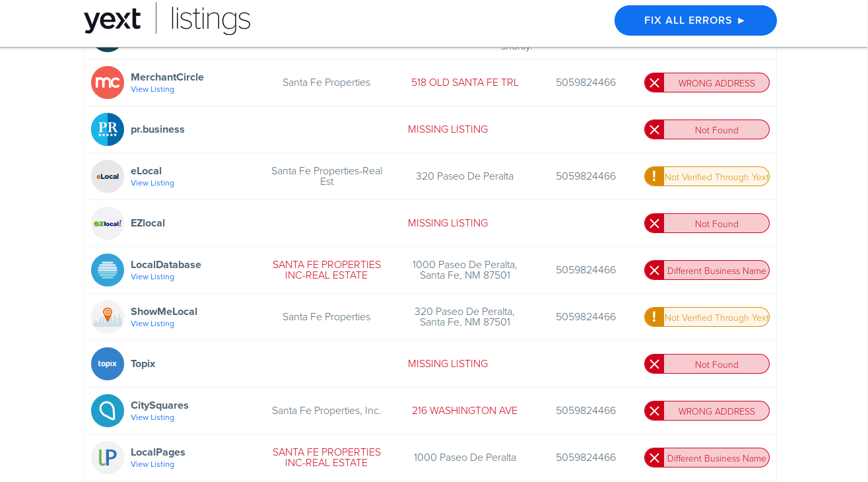868x482 pixels.
Task: Click the MerchantCircle logo icon
Action: [x=108, y=83]
